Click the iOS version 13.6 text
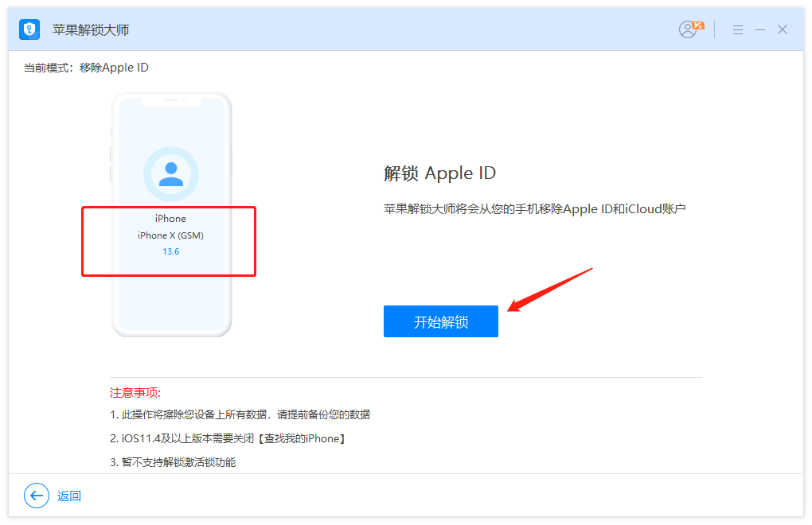Image resolution: width=812 pixels, height=525 pixels. point(171,251)
